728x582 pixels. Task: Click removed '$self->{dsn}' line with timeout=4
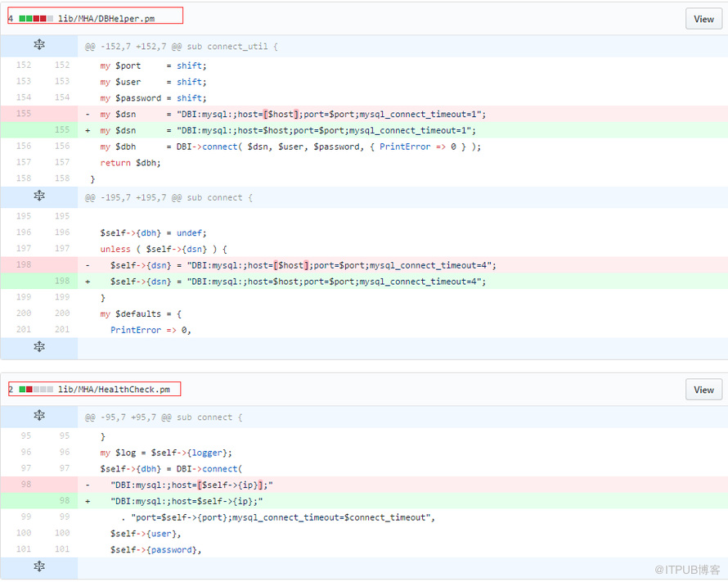coord(303,265)
